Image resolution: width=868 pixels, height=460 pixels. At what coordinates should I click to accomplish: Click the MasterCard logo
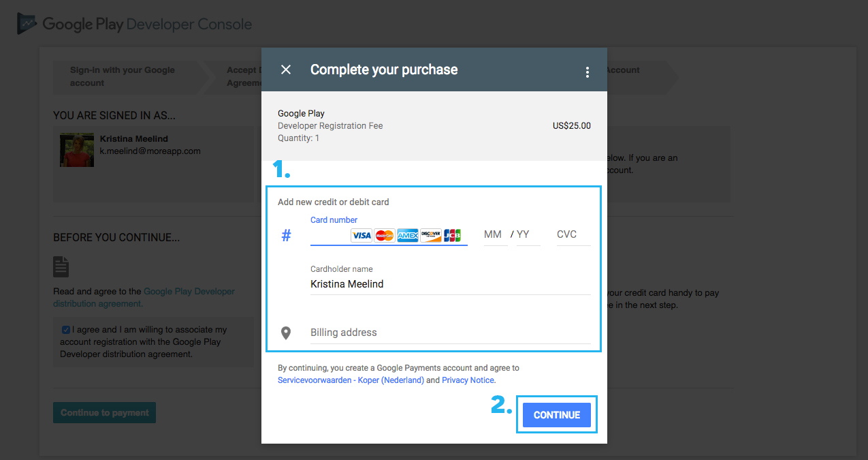(x=385, y=235)
